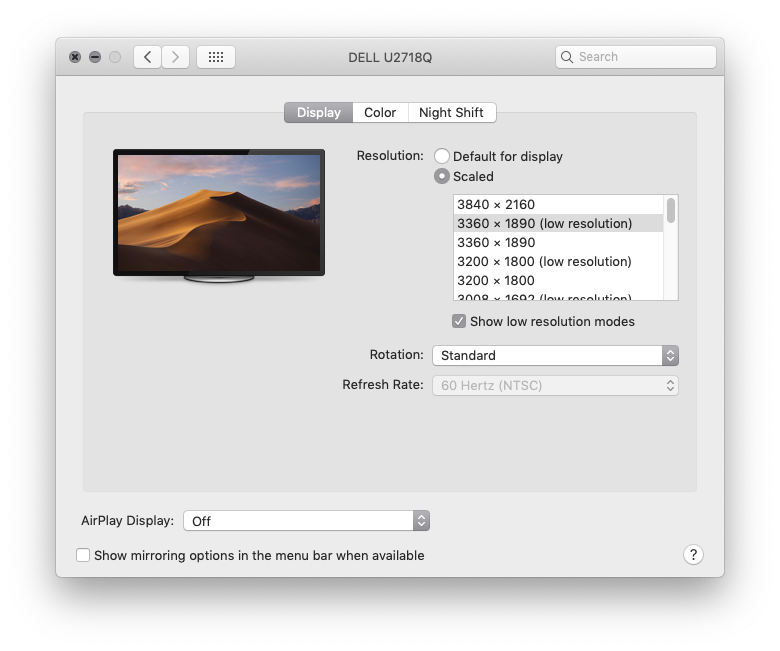This screenshot has width=780, height=651.
Task: Switch to the Display tab
Action: tap(318, 112)
